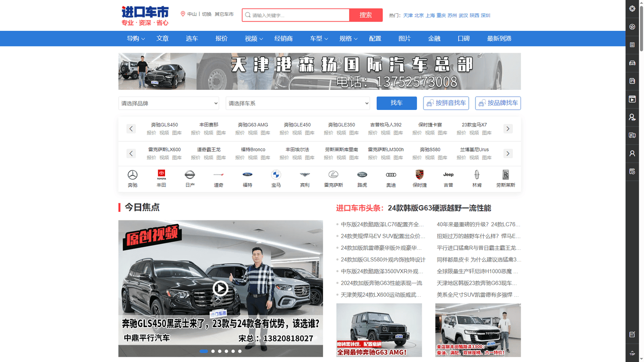Go to the 选车 nav tab
644x362 pixels.
(192, 38)
